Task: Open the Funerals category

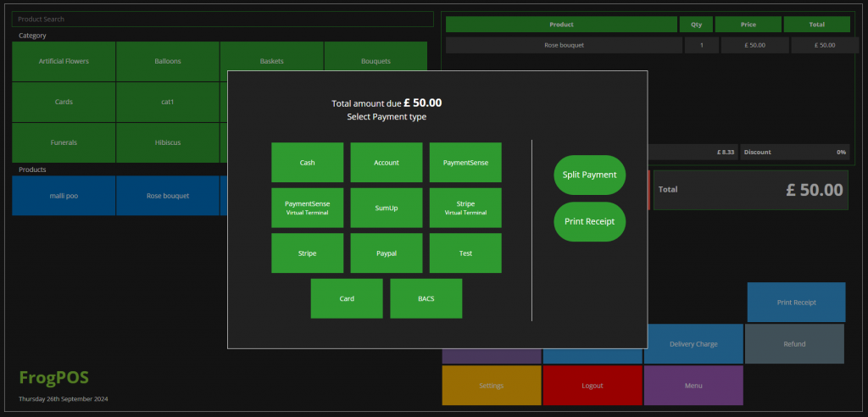Action: click(x=64, y=143)
